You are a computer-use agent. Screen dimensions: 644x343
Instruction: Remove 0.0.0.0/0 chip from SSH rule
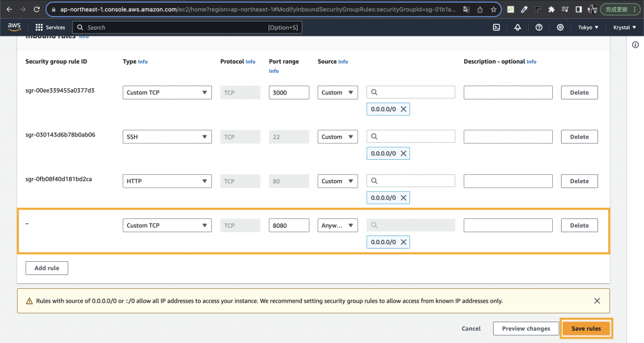pyautogui.click(x=403, y=153)
